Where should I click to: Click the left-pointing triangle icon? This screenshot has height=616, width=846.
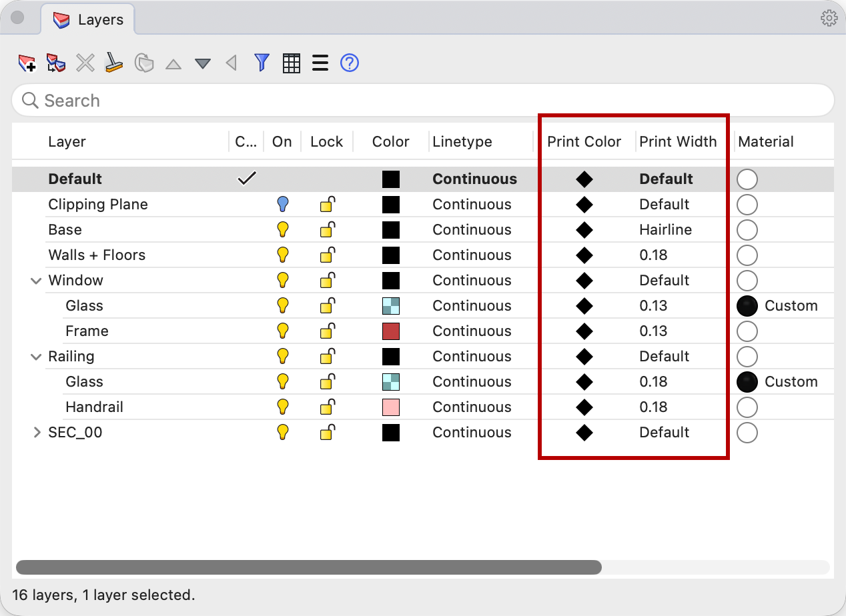pyautogui.click(x=232, y=63)
